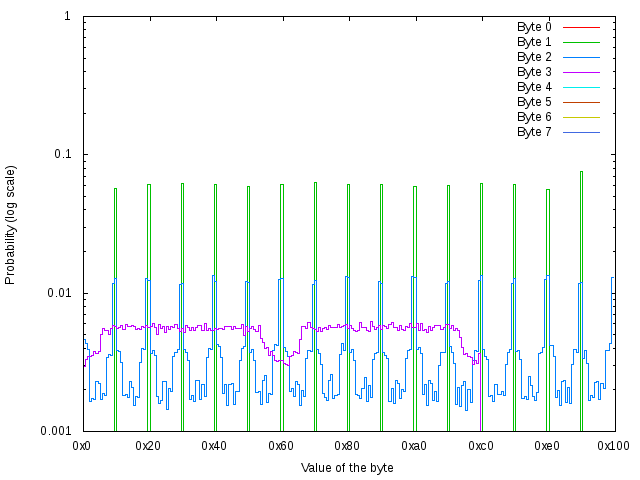Click the Byte 1 legend label
The height and width of the screenshot is (480, 640).
point(534,42)
